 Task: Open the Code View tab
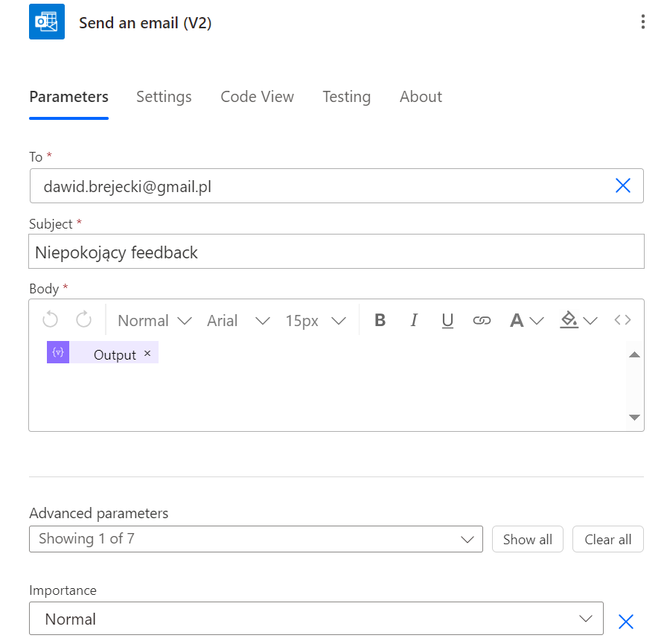click(x=257, y=97)
